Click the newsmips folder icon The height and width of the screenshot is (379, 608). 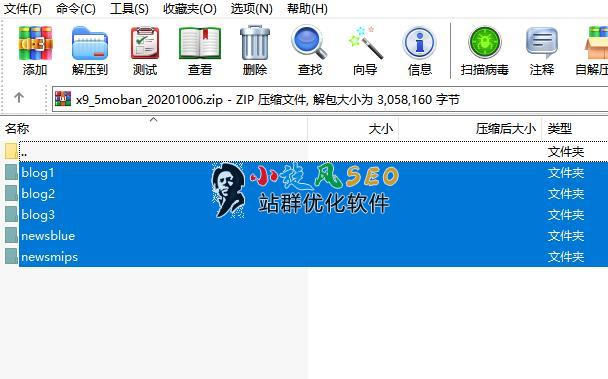(11, 256)
